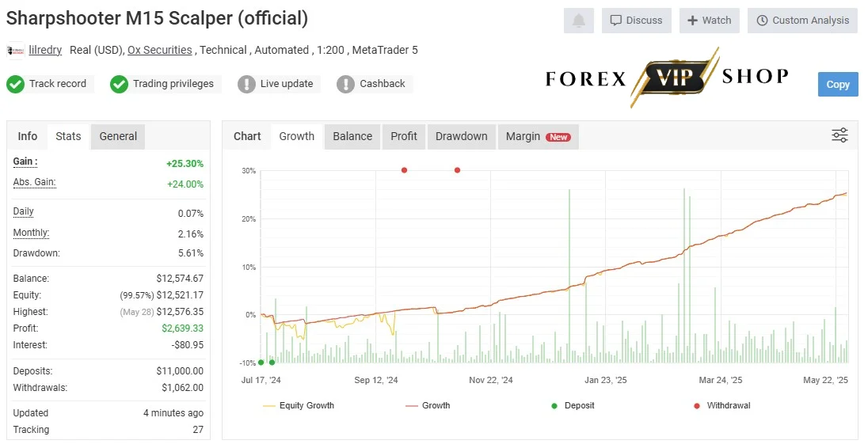Click the $1,062.00 withdrawals value

pyautogui.click(x=183, y=388)
